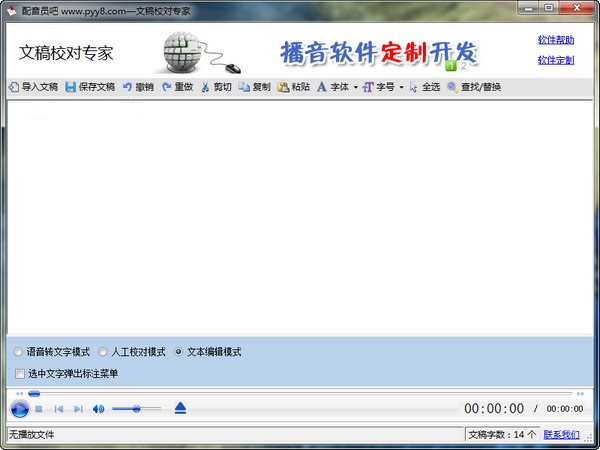Open the 软件定制 customization link
Viewport: 600px width, 450px height.
click(556, 60)
